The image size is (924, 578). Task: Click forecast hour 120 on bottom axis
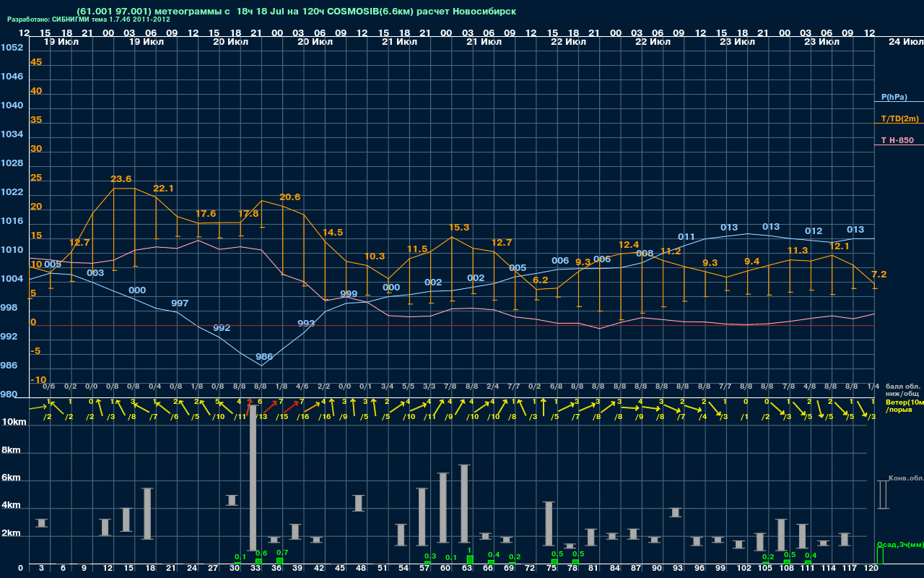point(871,569)
